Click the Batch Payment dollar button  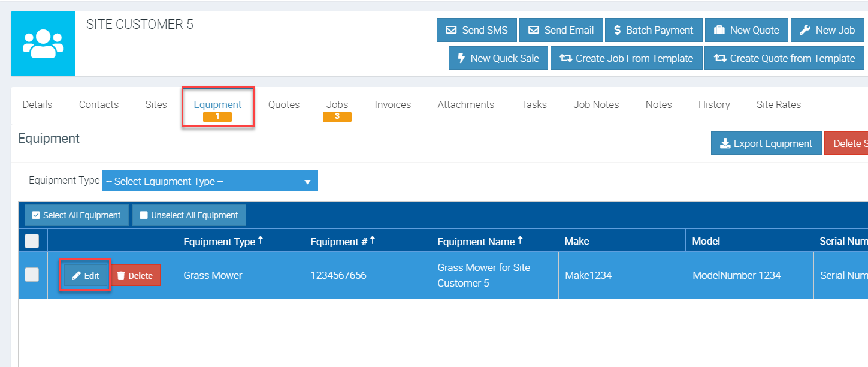tap(653, 30)
